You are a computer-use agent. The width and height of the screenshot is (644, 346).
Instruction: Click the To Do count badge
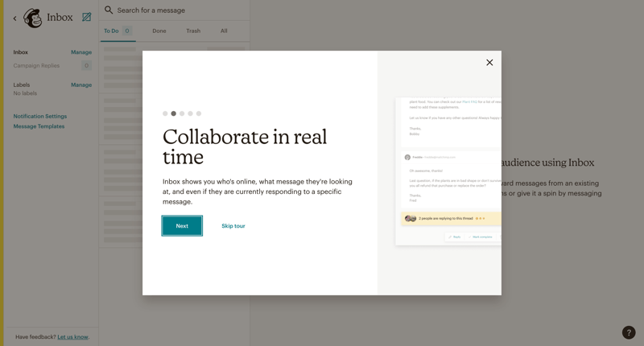tap(127, 31)
